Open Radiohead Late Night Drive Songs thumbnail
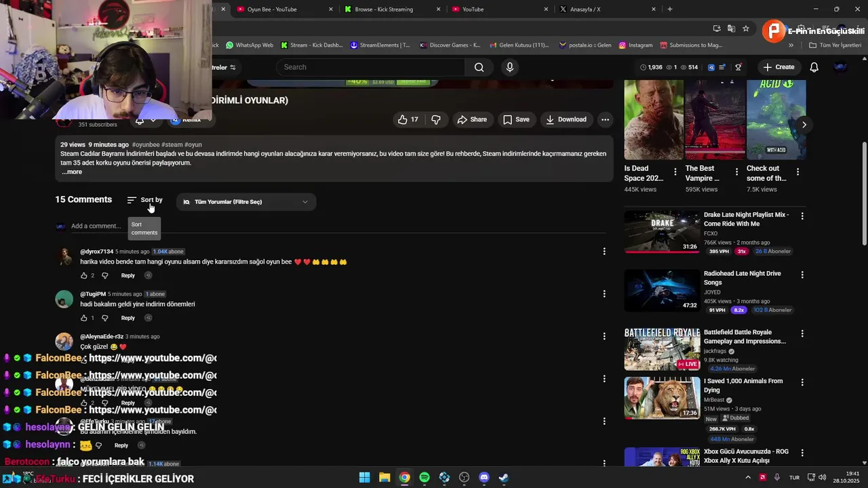The width and height of the screenshot is (868, 488). [x=662, y=290]
